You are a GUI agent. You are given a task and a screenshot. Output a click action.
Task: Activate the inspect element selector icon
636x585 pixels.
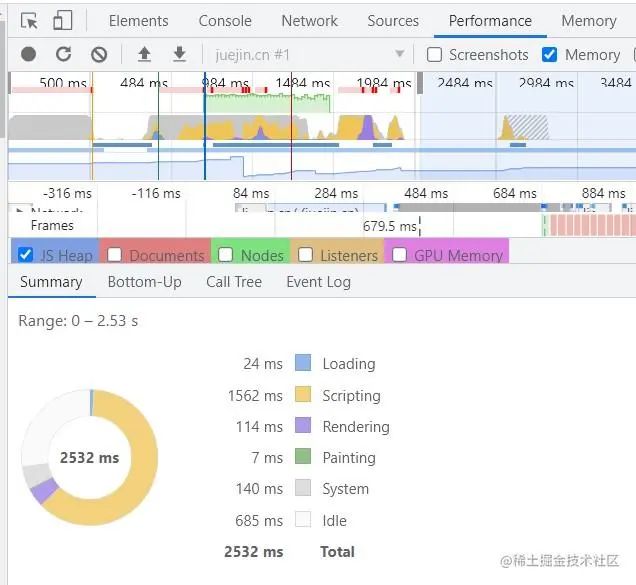point(29,20)
